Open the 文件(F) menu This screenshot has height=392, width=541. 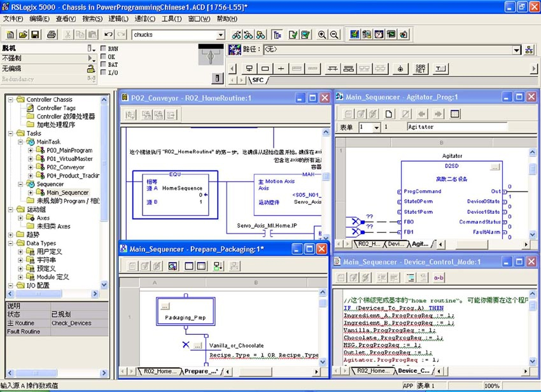pyautogui.click(x=13, y=18)
